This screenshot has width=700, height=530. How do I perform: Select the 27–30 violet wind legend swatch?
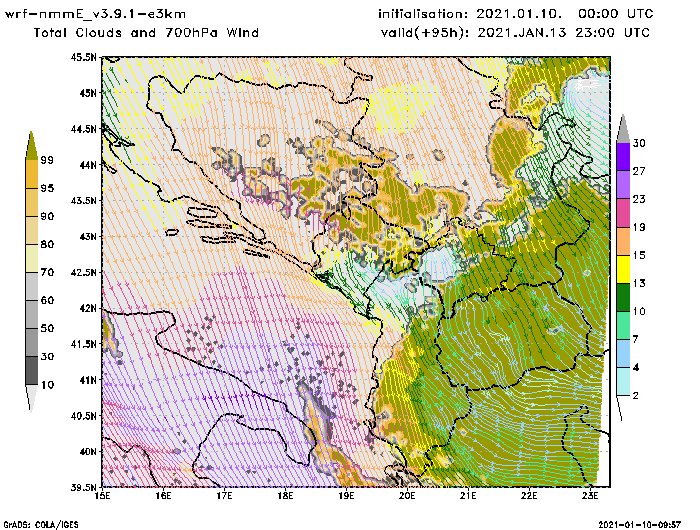[623, 157]
